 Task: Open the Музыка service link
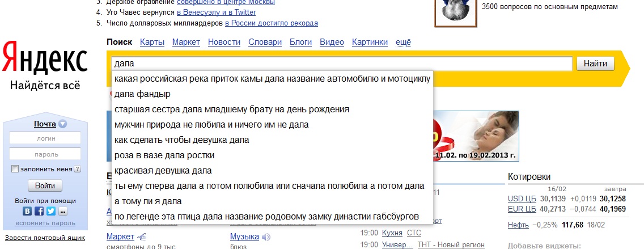pos(244,237)
